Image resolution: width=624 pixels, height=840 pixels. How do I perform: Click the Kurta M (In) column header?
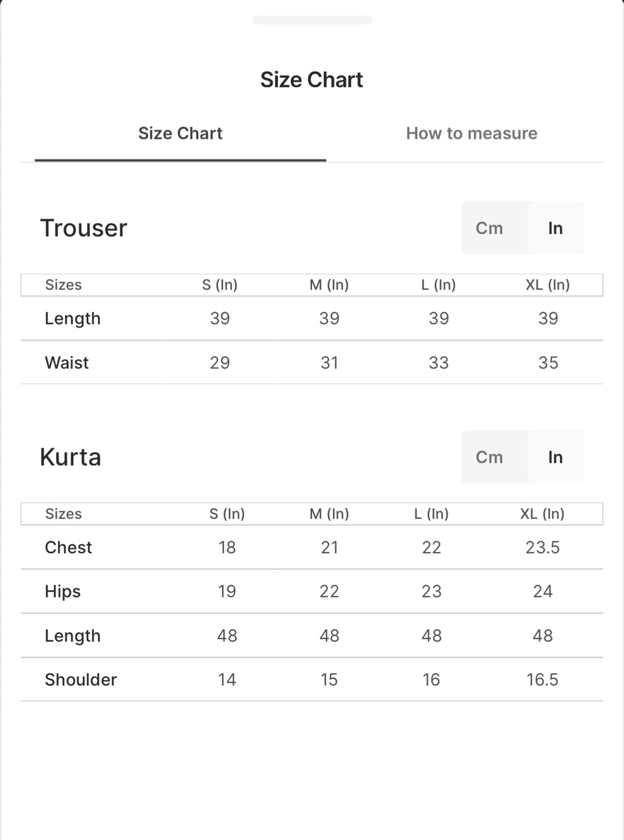[x=329, y=514]
